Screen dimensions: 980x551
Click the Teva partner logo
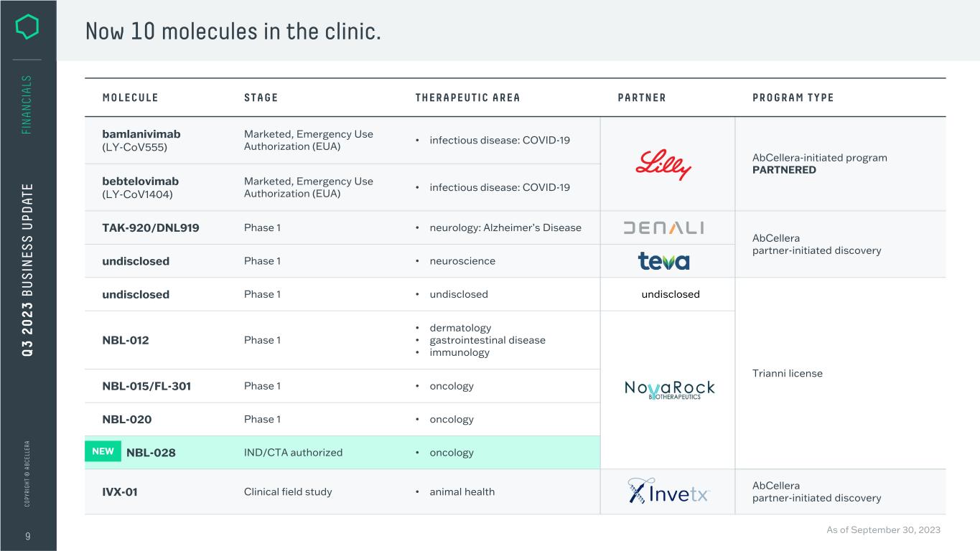(663, 261)
